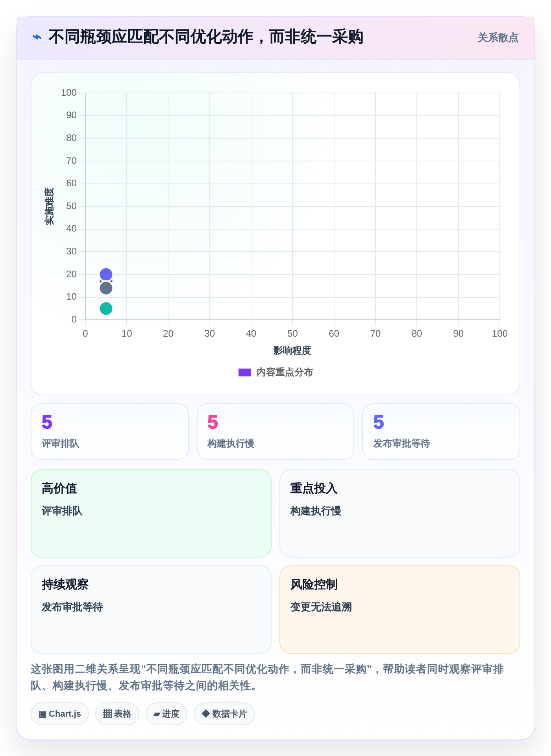Click the 发布审批等待 text in 持续观察 card
The image size is (551, 756).
[x=72, y=607]
